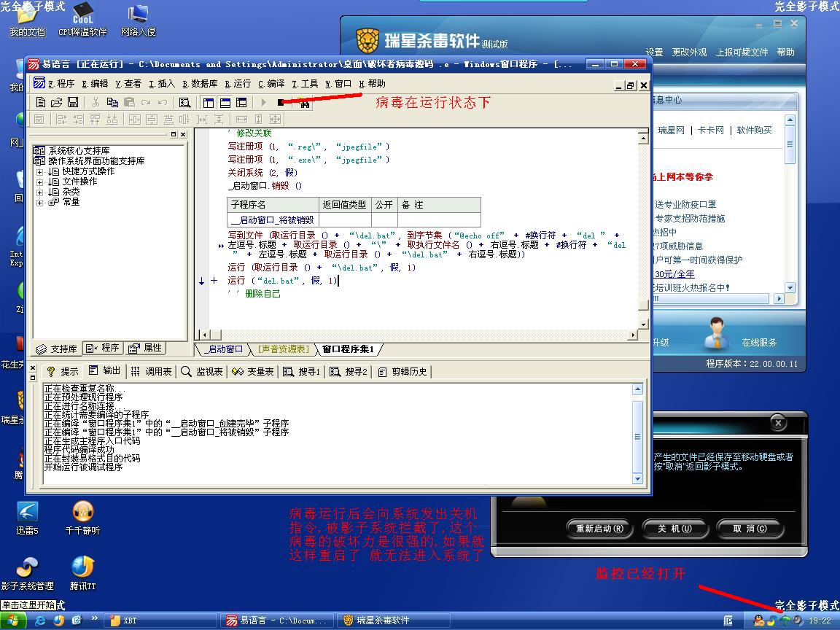The image size is (840, 630).
Task: Click 上报可疑文件 in Rising antivirus
Action: tap(742, 52)
